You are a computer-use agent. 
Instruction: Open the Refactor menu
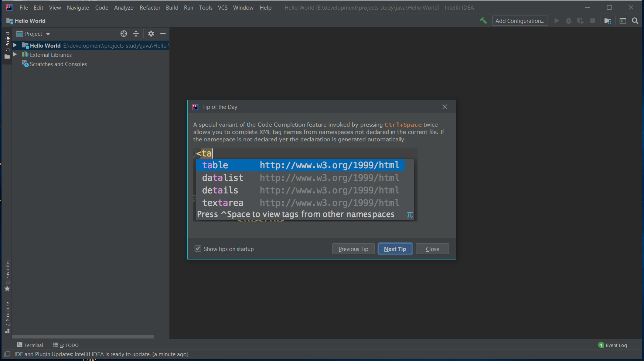pos(150,7)
